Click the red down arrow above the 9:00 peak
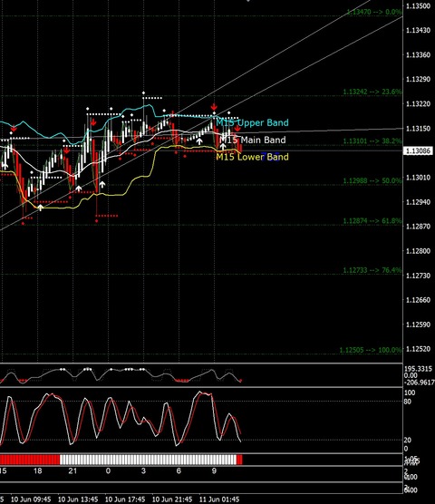Viewport: 435px width, 504px height. tap(214, 107)
